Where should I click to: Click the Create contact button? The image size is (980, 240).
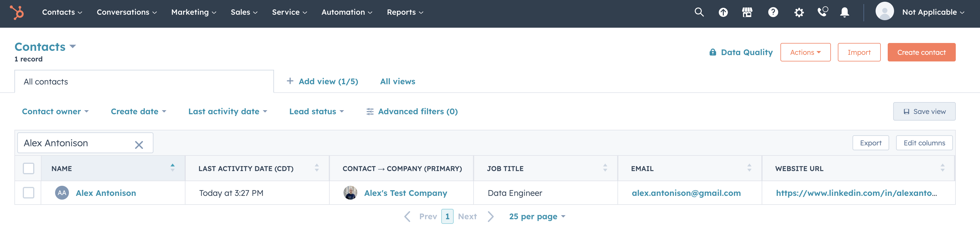pyautogui.click(x=921, y=52)
